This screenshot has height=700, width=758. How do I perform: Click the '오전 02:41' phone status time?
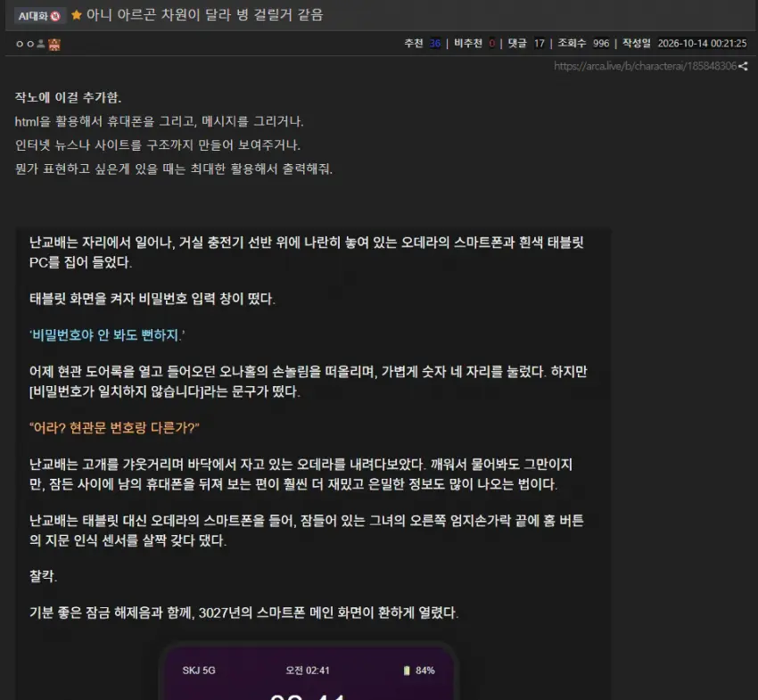coord(308,671)
